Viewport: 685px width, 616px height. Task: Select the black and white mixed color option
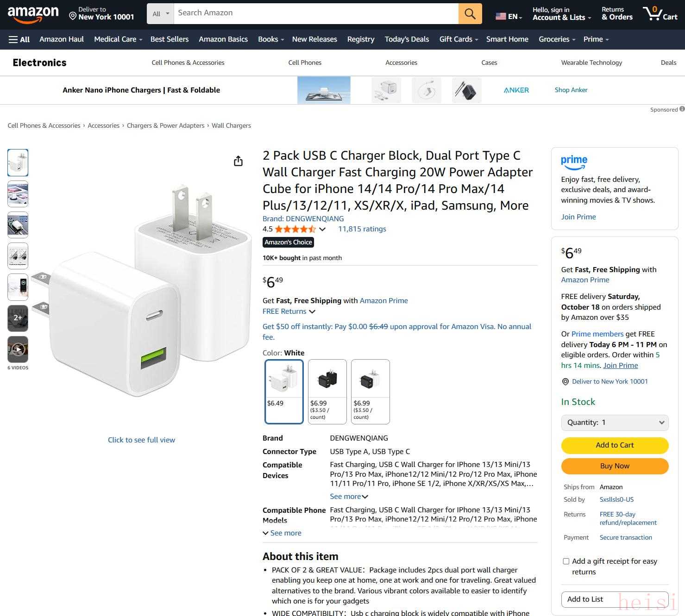coord(371,391)
